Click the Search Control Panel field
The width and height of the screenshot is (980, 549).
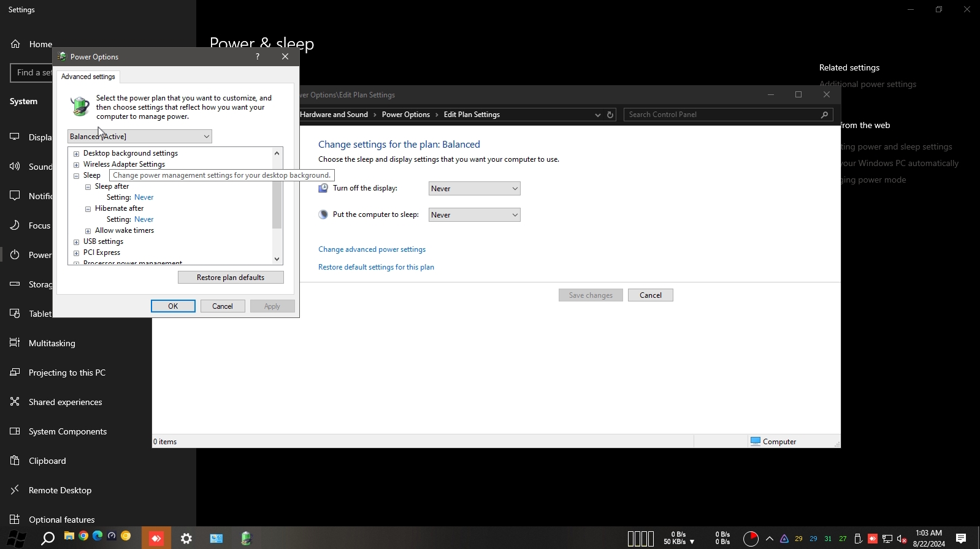click(x=722, y=115)
